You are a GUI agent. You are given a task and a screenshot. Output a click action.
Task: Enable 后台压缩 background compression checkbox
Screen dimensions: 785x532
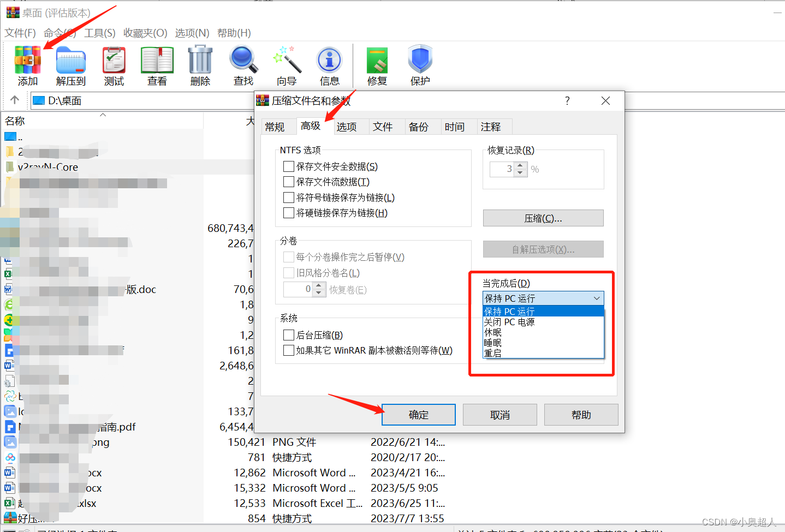(289, 335)
